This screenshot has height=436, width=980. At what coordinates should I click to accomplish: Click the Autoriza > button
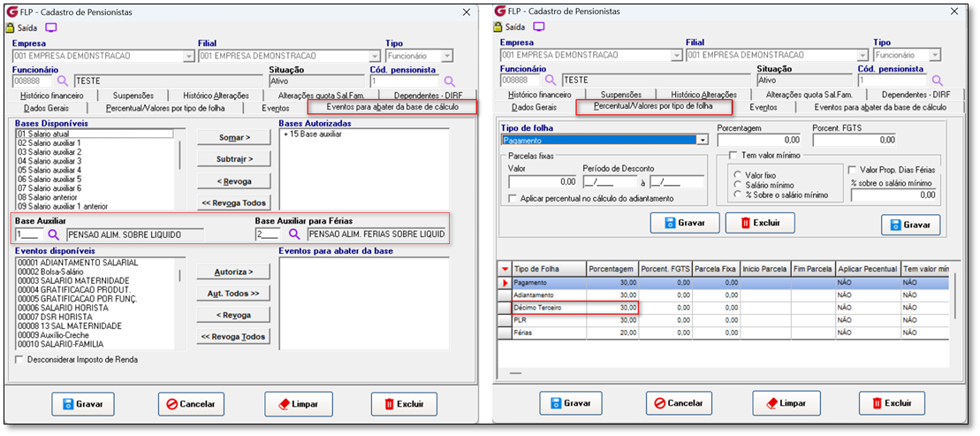[234, 272]
